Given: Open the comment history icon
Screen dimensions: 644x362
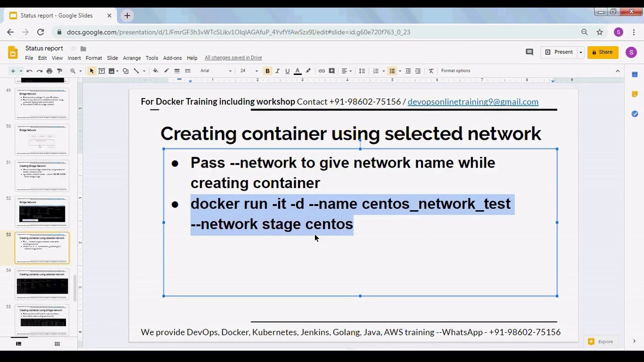Looking at the screenshot, I should [529, 52].
